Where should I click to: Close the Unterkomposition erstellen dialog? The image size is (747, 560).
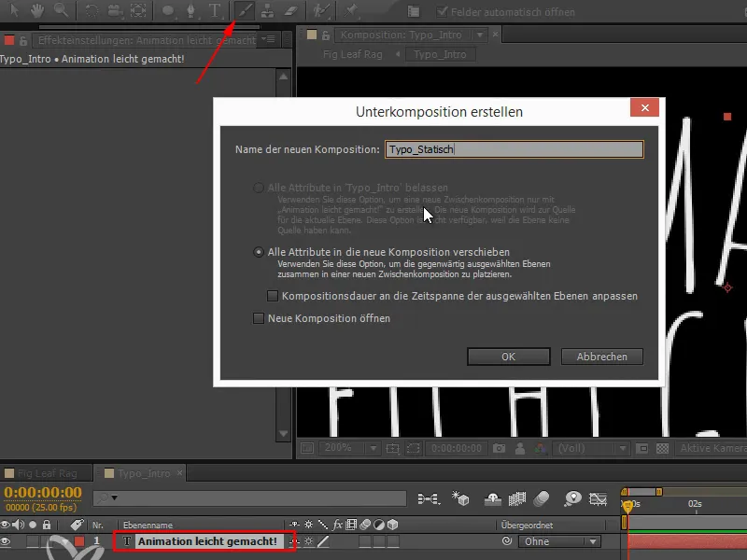tap(644, 107)
